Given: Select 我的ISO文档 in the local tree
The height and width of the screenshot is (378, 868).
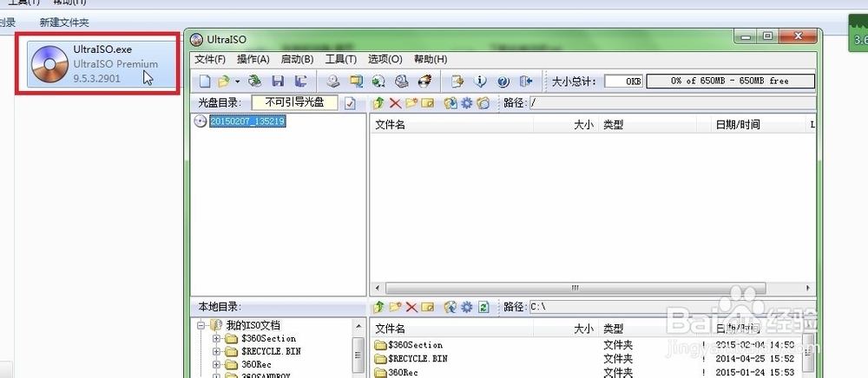Looking at the screenshot, I should coord(253,325).
